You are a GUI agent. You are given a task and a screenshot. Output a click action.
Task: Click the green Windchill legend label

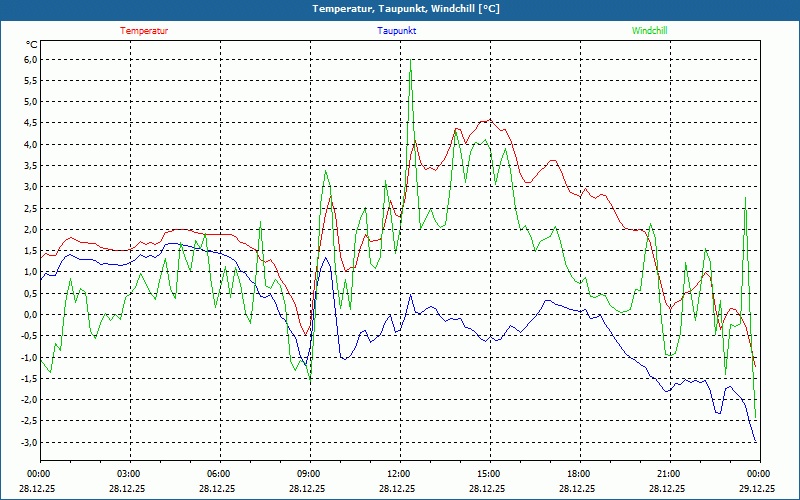650,31
